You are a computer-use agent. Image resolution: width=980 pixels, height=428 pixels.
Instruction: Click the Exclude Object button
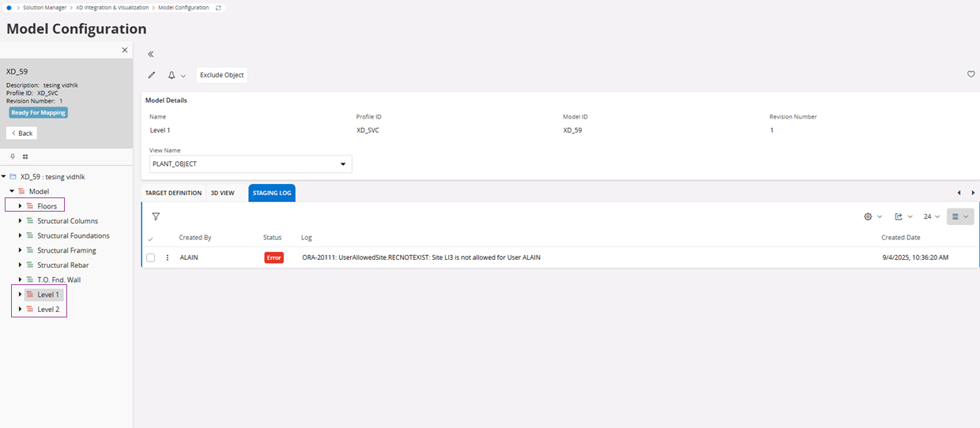[221, 75]
